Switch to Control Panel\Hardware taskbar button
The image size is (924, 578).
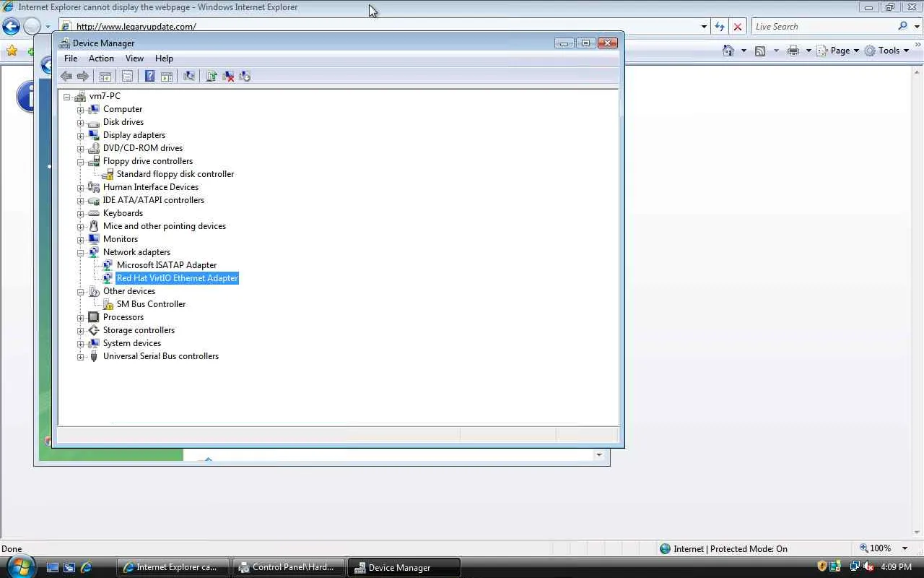(x=289, y=567)
